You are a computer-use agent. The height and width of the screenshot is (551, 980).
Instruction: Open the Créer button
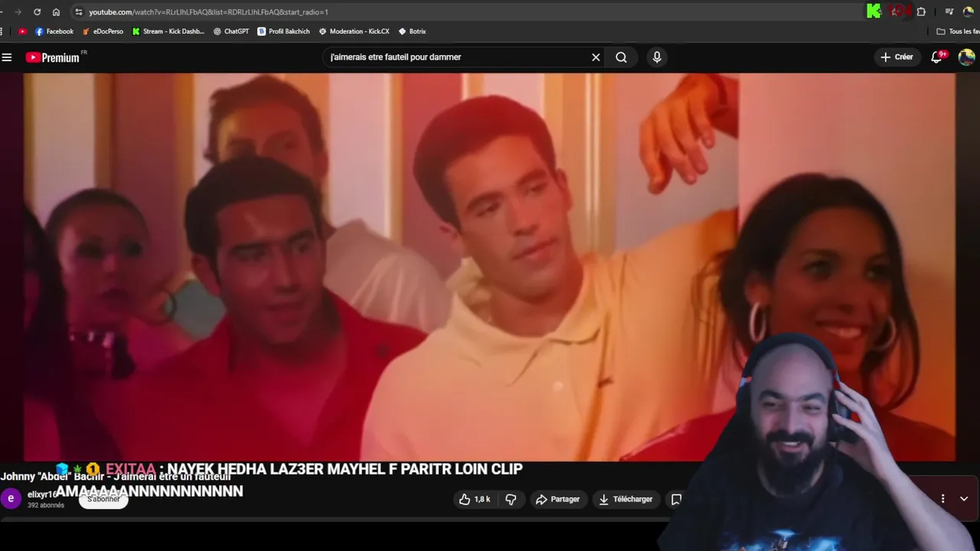897,57
